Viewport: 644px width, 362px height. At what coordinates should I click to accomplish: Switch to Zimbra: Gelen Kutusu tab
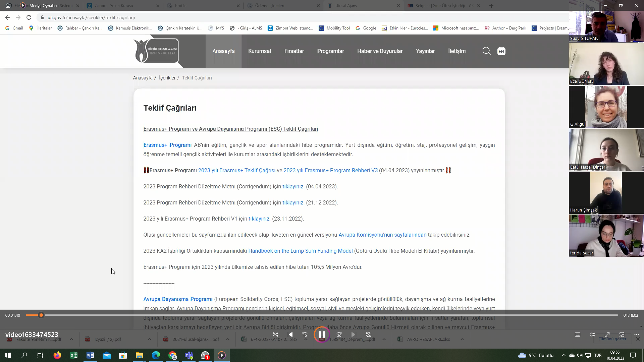(x=122, y=6)
